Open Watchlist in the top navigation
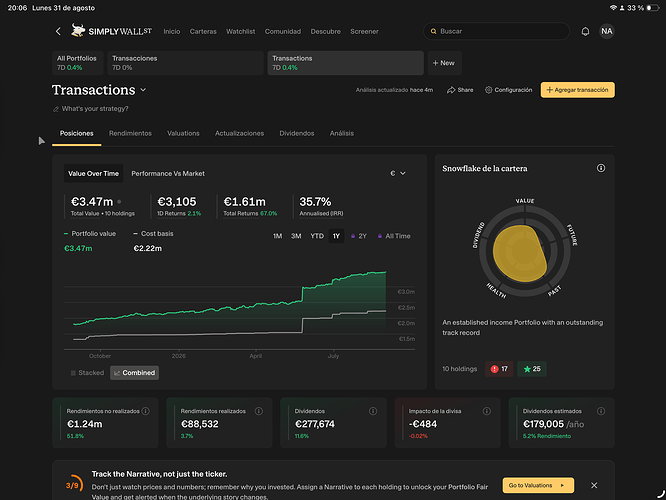 click(240, 31)
